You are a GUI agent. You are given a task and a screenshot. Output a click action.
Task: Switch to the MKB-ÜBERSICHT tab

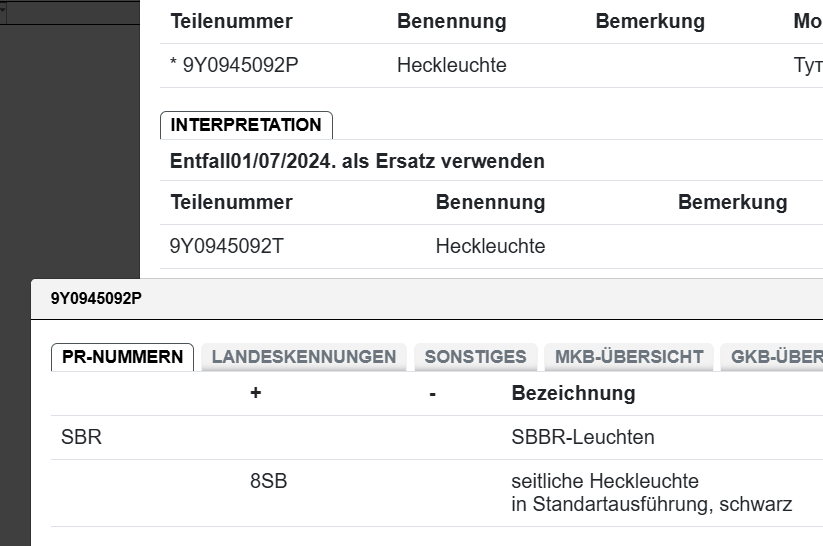[629, 357]
